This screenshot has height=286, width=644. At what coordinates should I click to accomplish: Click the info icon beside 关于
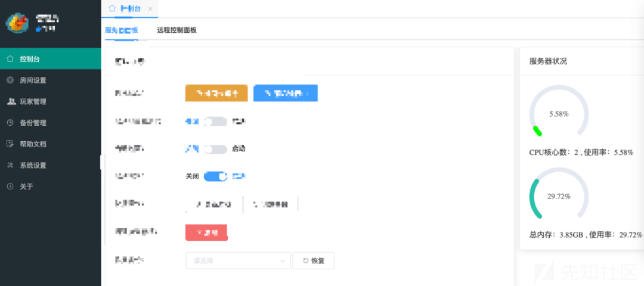(x=11, y=186)
